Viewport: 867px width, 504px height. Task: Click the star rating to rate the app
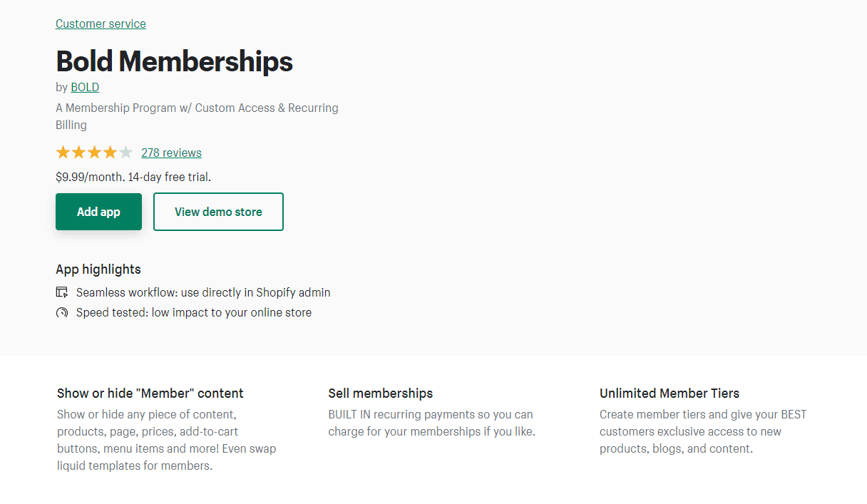(x=94, y=152)
